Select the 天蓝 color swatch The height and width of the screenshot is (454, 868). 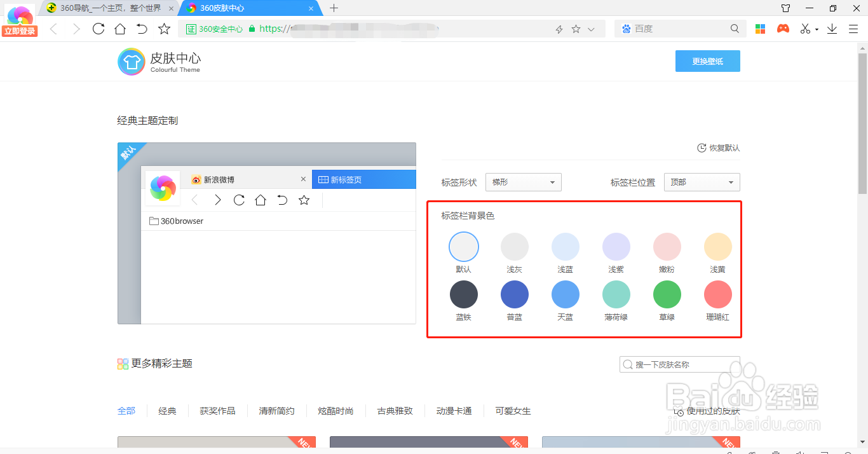566,294
